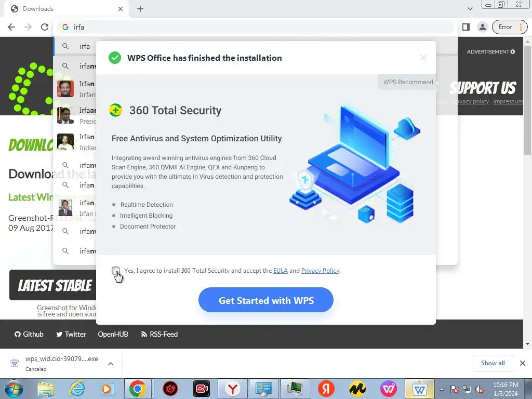The height and width of the screenshot is (399, 532).
Task: Open the Chrome profile avatar icon
Action: click(482, 27)
